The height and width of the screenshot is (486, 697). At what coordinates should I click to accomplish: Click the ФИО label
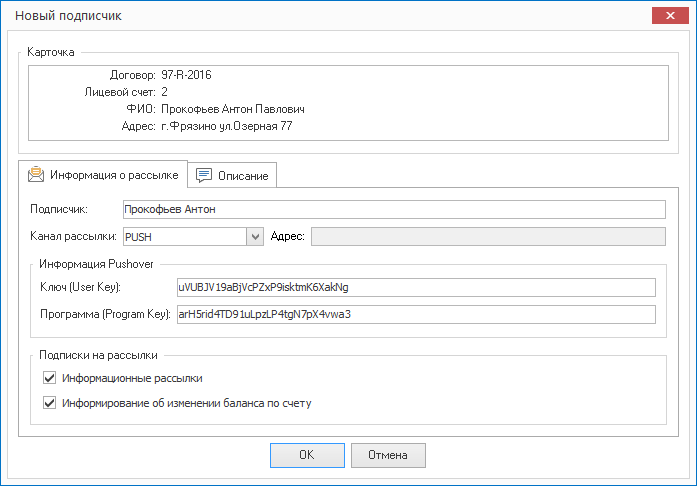pos(141,109)
